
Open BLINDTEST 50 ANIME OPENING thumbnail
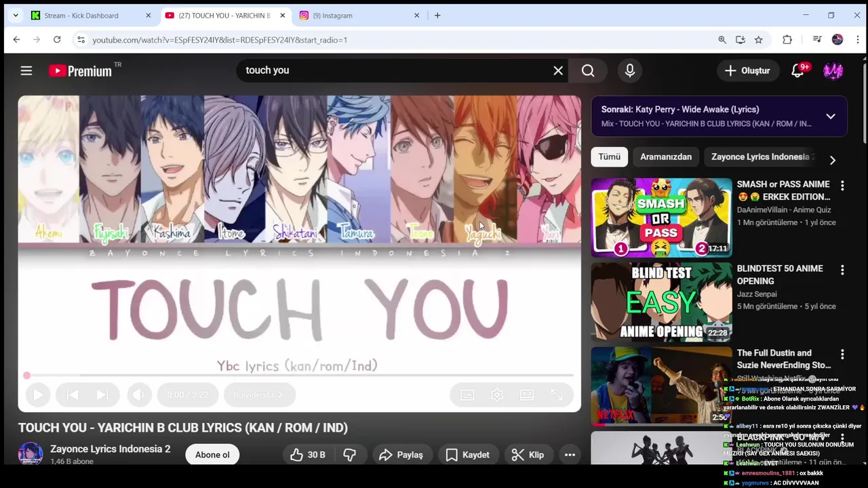[661, 302]
